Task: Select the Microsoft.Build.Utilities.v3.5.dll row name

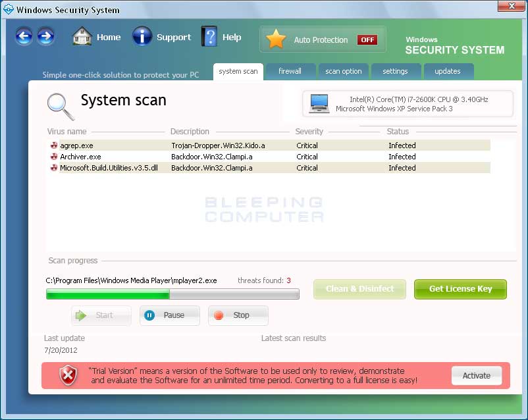Action: point(109,168)
